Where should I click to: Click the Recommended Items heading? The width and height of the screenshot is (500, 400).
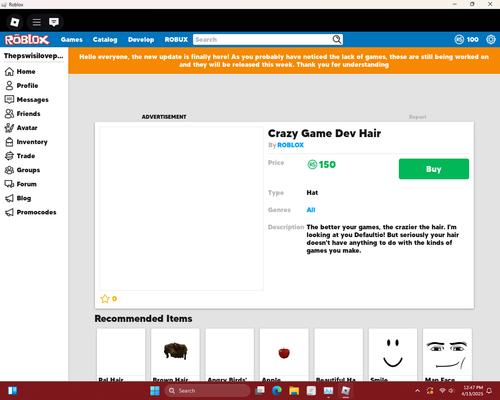coord(143,319)
